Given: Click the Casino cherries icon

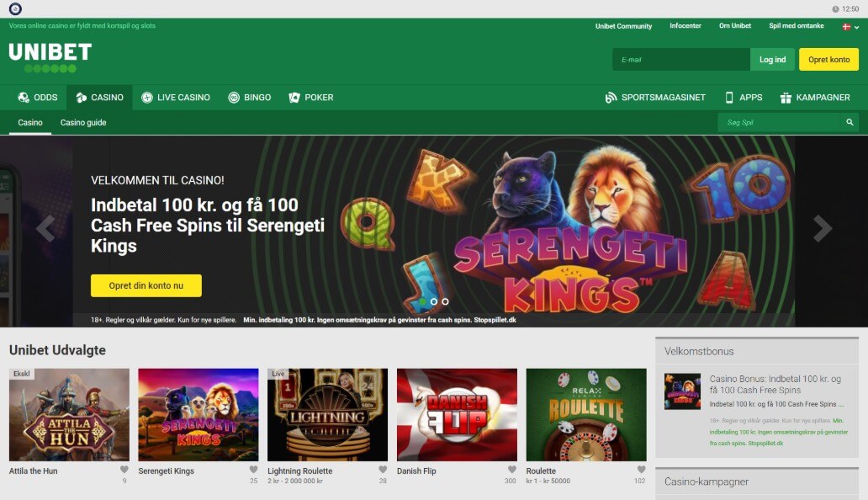Looking at the screenshot, I should coord(81,98).
